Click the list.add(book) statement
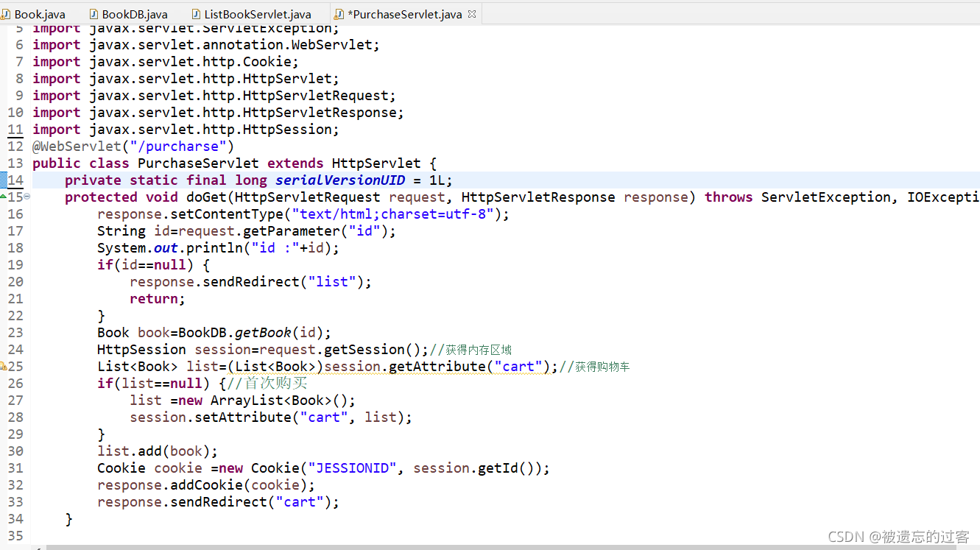Image resolution: width=980 pixels, height=550 pixels. coord(158,451)
